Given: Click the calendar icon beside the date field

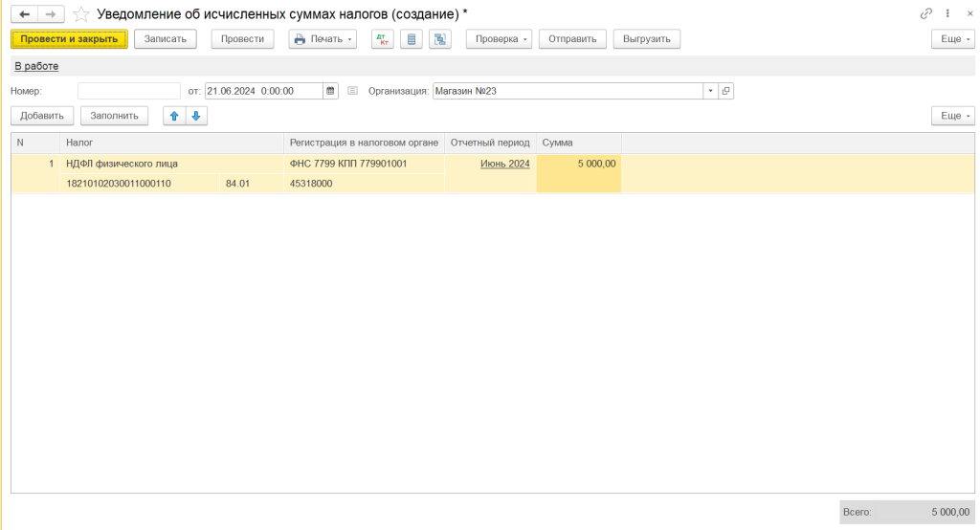Looking at the screenshot, I should pyautogui.click(x=331, y=91).
